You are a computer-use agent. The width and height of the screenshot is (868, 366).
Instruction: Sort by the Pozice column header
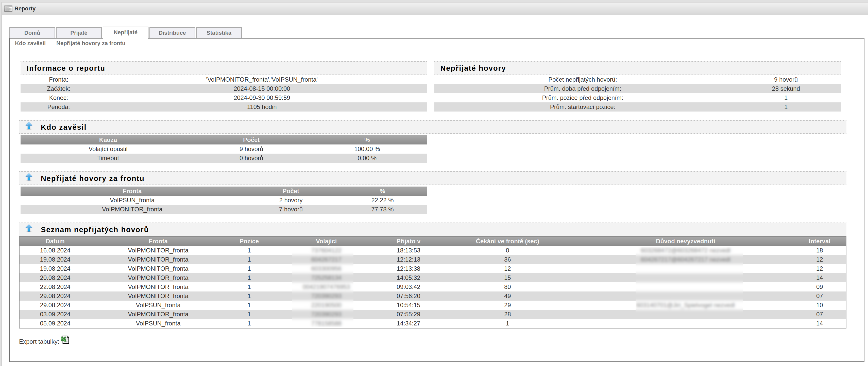pyautogui.click(x=249, y=241)
